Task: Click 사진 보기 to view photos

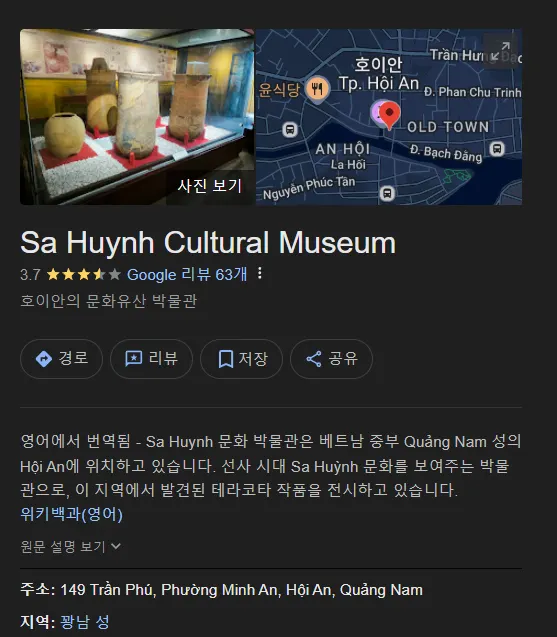Action: tap(210, 186)
